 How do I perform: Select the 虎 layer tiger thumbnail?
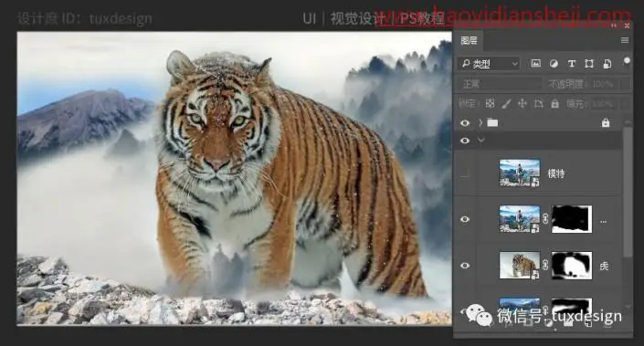point(520,266)
